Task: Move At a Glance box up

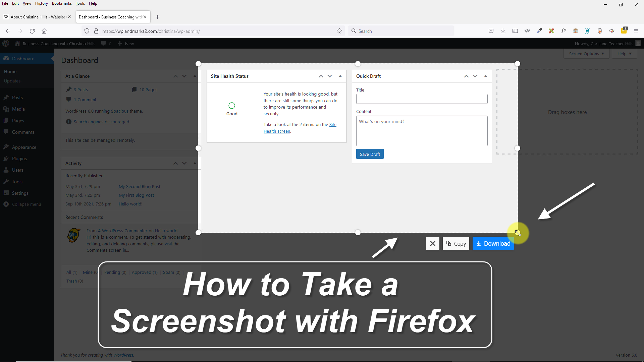Action: (x=175, y=76)
